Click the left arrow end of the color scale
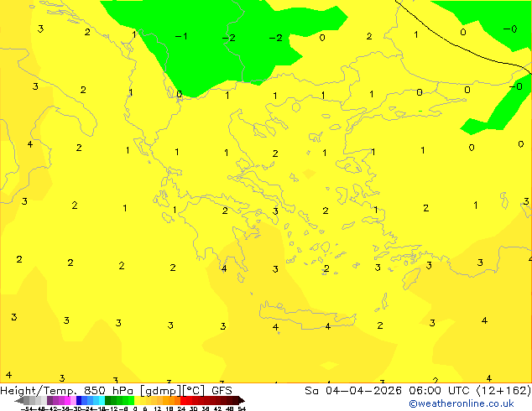This screenshot has height=411, width=532. pos(19,400)
